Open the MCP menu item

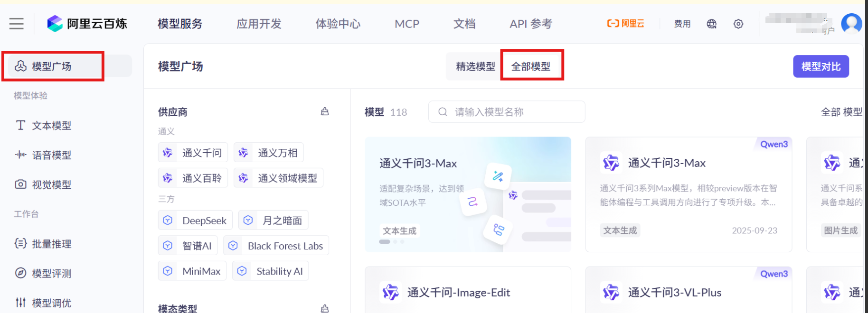click(x=407, y=24)
